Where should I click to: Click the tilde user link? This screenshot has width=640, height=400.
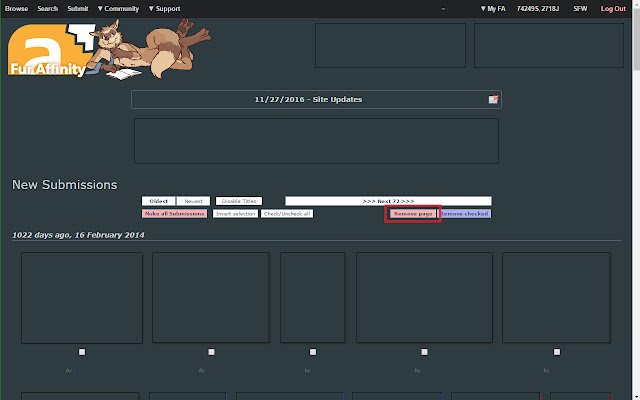(x=443, y=9)
